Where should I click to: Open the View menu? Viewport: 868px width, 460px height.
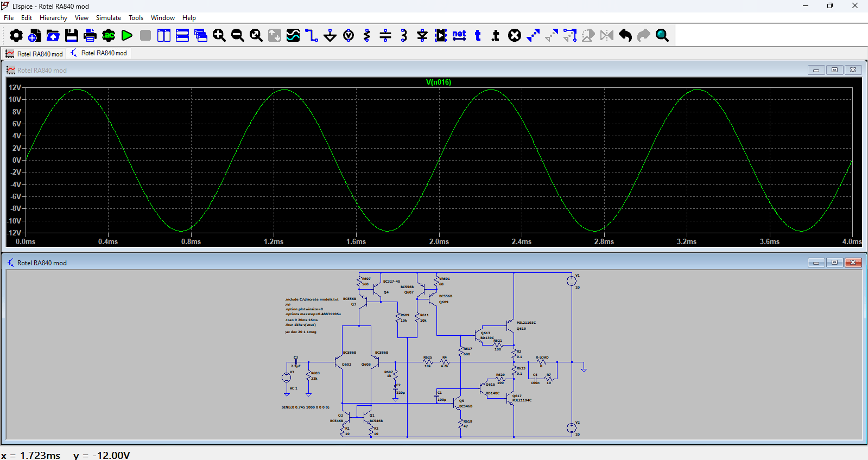tap(81, 18)
